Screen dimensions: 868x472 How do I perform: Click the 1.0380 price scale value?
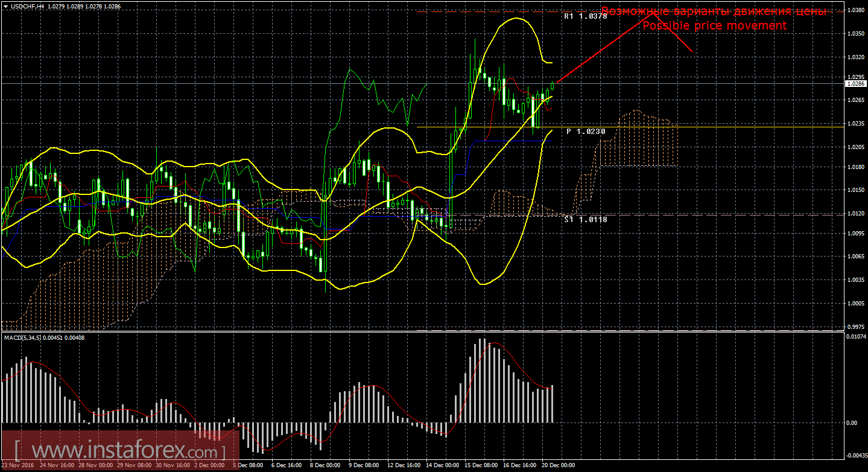(x=855, y=11)
